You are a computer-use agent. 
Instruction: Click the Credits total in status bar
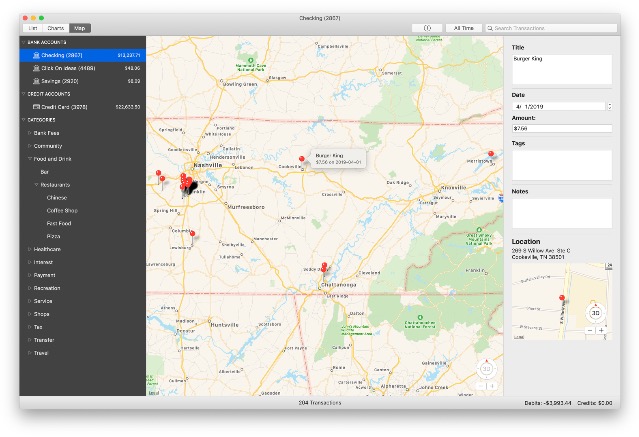595,403
